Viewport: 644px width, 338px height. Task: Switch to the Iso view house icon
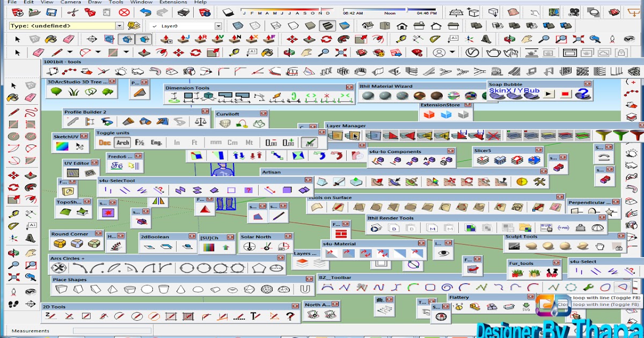click(368, 25)
